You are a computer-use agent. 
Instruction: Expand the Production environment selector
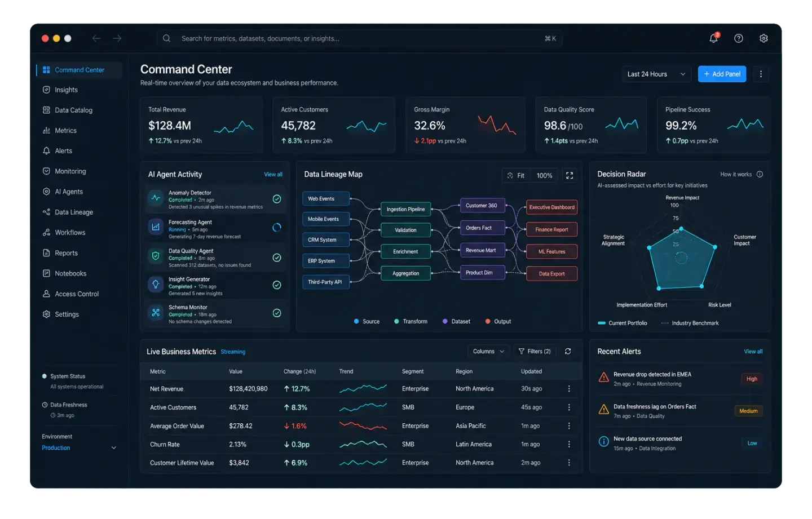[x=79, y=448]
